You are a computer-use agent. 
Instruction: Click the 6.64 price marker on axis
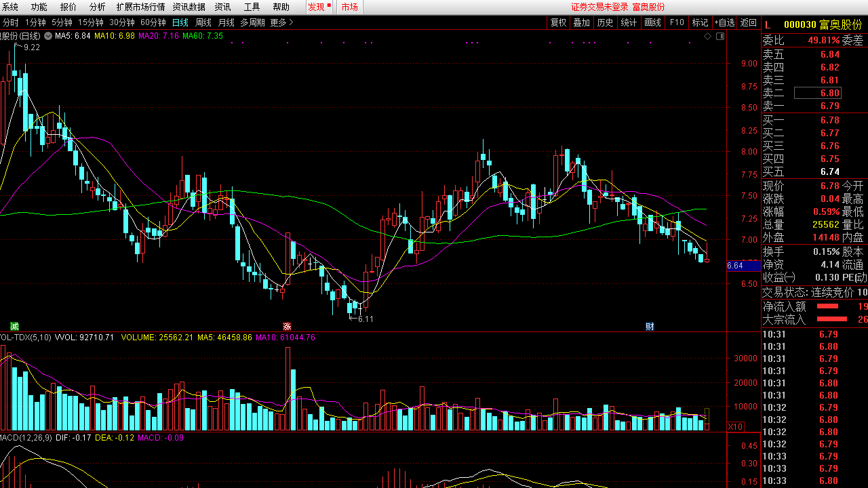743,266
